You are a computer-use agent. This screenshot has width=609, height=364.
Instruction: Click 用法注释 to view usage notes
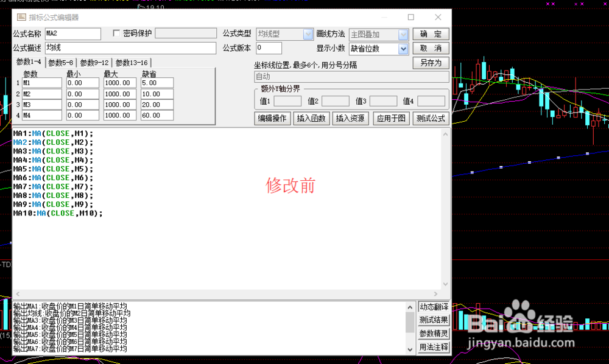point(434,347)
